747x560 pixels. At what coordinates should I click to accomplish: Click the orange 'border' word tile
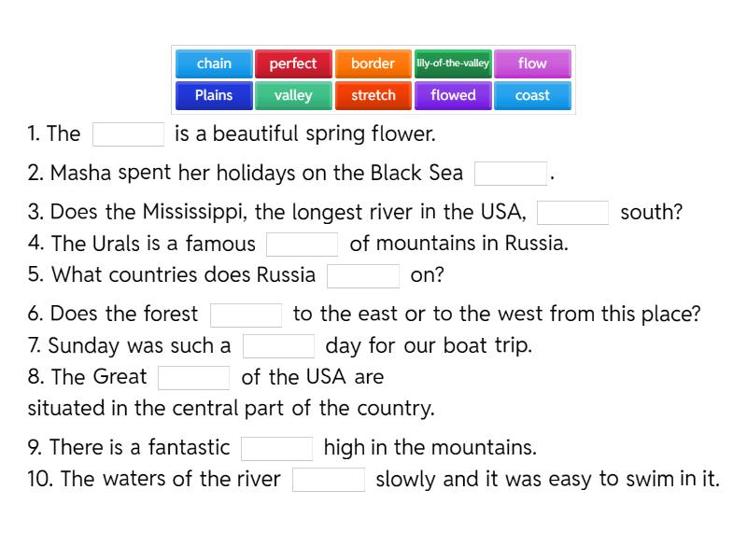[373, 63]
